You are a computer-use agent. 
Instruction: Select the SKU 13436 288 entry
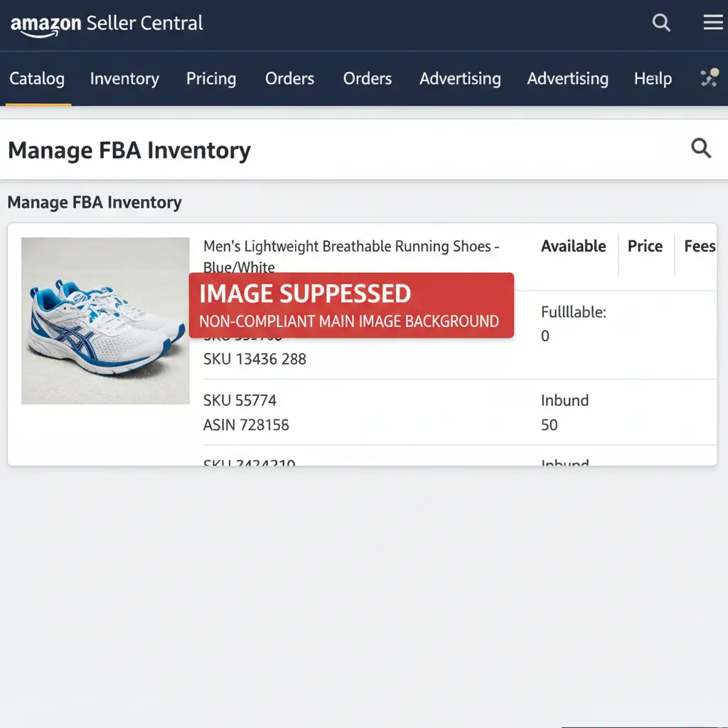pos(255,359)
